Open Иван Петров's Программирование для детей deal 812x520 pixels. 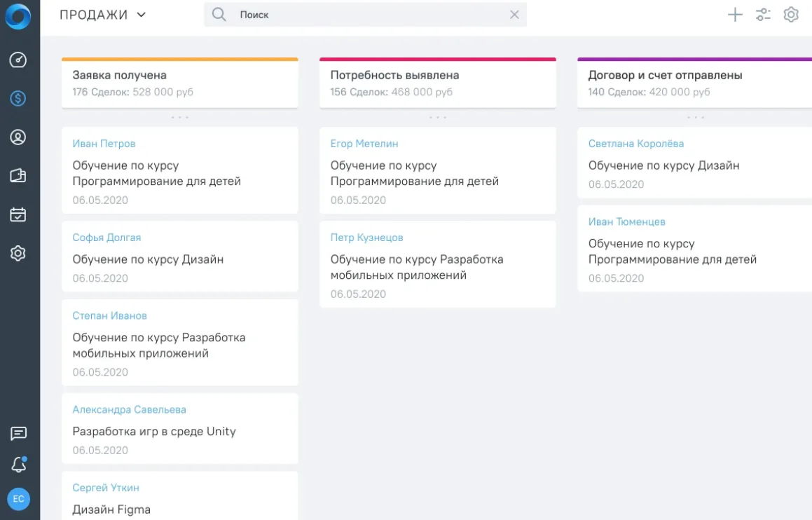[x=156, y=174]
